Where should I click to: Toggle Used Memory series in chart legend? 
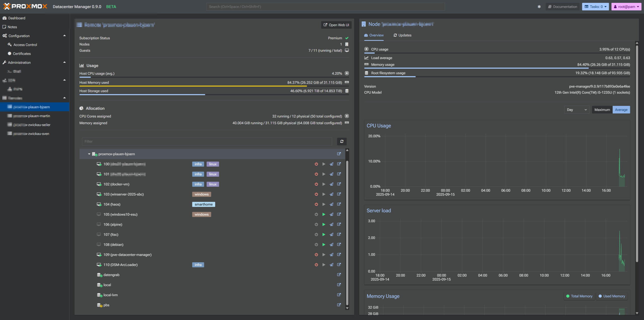(x=612, y=296)
